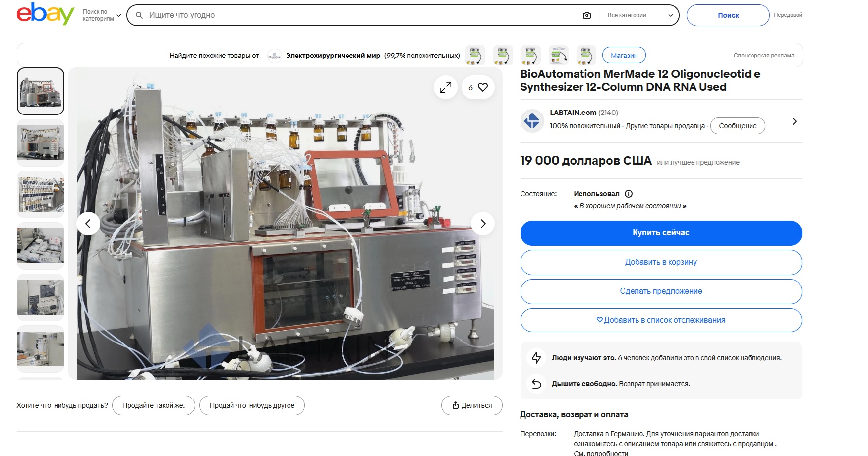Open first sponsored product thumbnail
The width and height of the screenshot is (868, 456).
(475, 56)
